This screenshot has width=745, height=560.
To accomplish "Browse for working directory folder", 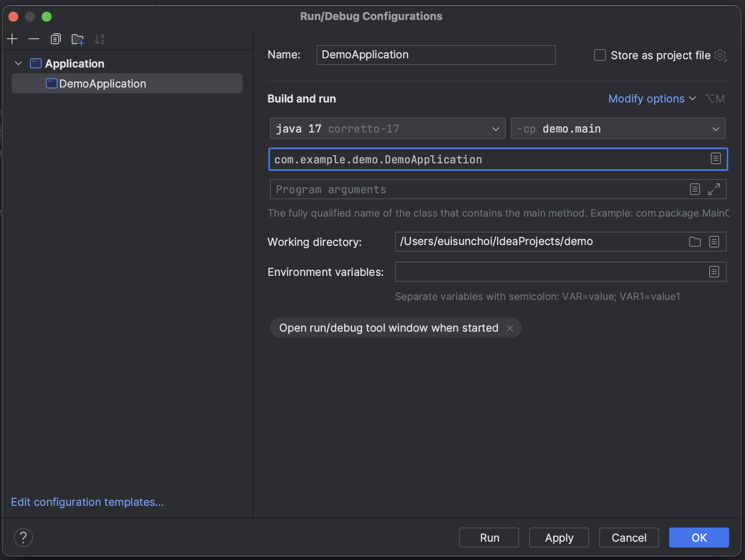I will point(695,242).
